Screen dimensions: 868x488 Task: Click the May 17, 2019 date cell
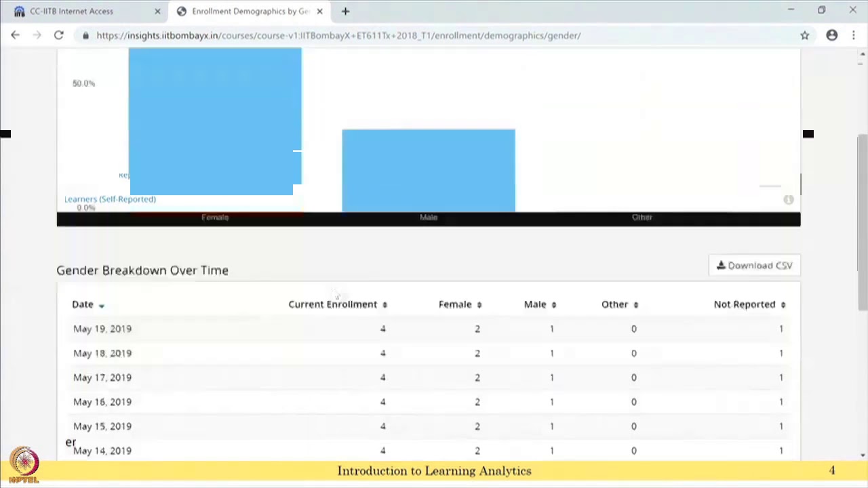tap(102, 378)
